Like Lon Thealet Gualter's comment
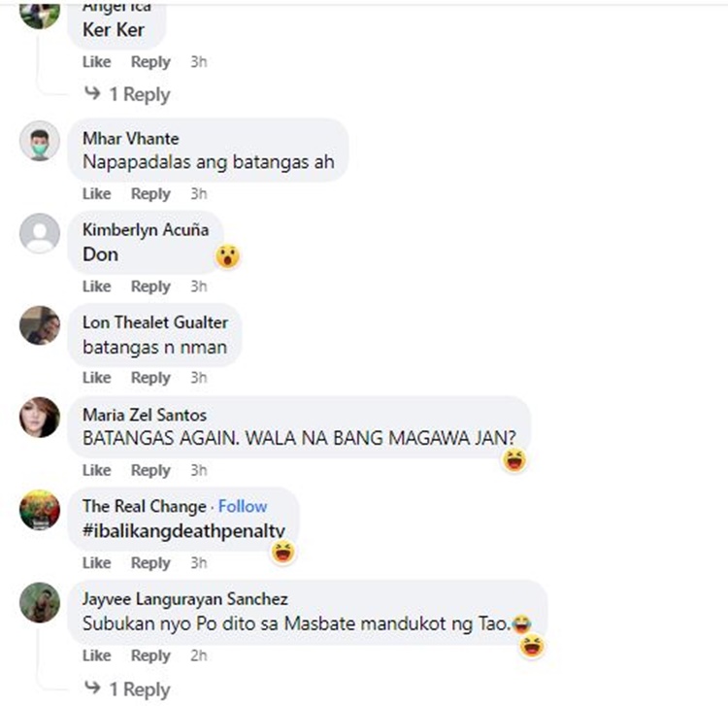This screenshot has height=706, width=728. (96, 378)
